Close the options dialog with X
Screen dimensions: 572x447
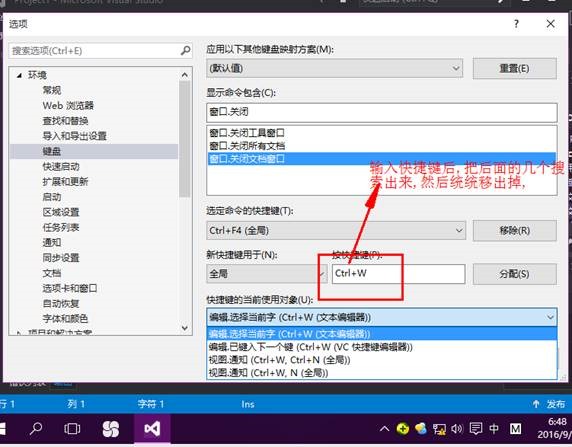pyautogui.click(x=550, y=24)
